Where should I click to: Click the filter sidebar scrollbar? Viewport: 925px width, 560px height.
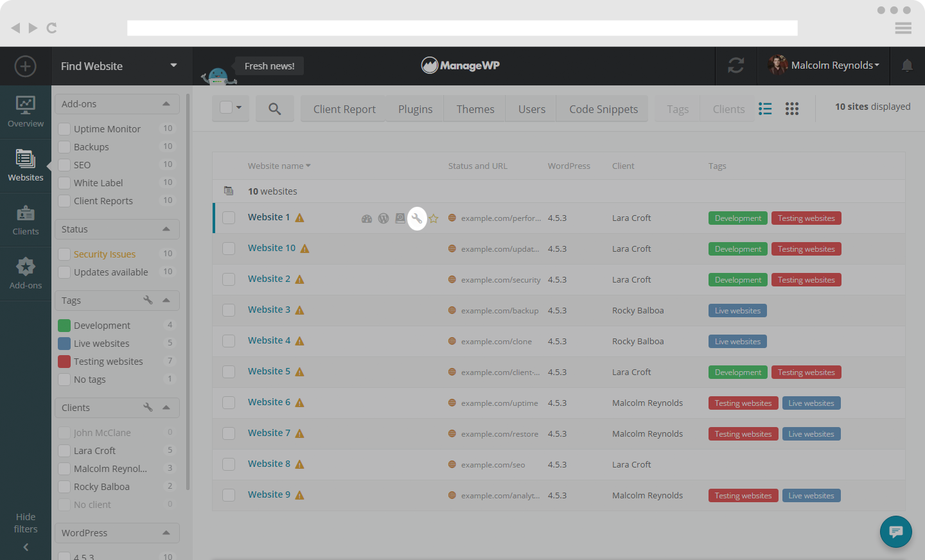(188, 292)
